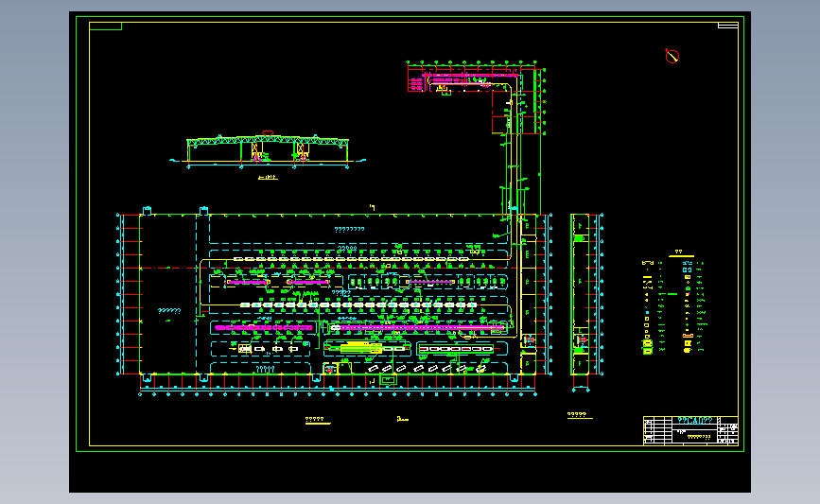Click the underlined "?????" caption below the side elevation
Screen dimensions: 820x504
pos(580,415)
